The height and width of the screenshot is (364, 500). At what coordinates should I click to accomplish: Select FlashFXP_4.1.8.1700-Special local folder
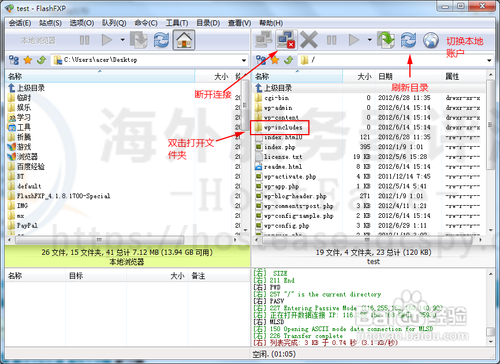59,196
